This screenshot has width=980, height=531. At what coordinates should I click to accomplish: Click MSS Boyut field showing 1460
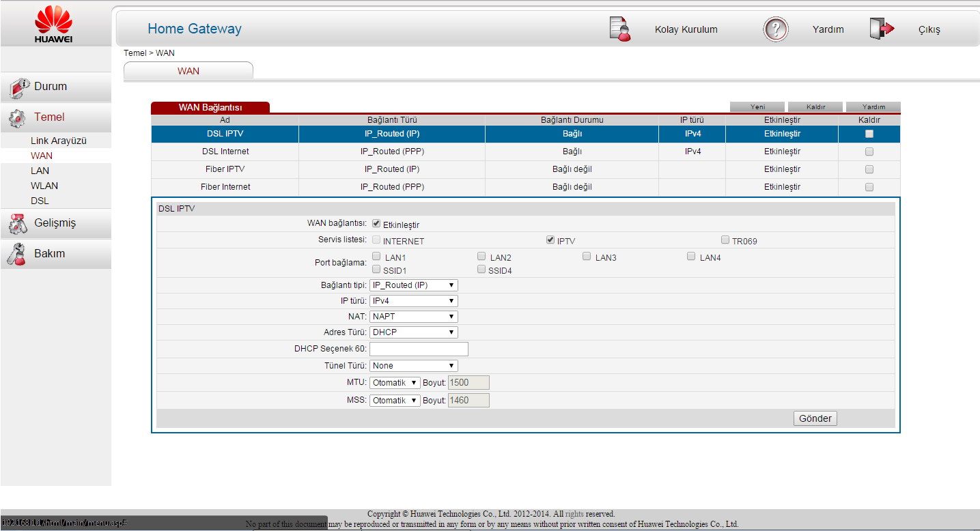(468, 401)
